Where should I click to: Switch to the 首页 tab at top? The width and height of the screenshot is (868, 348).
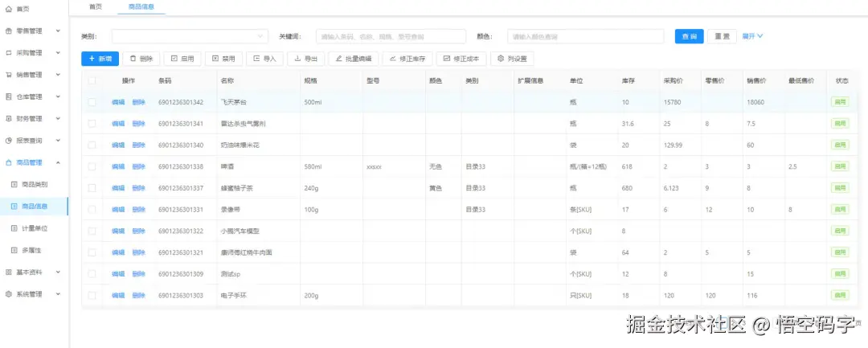click(x=95, y=6)
